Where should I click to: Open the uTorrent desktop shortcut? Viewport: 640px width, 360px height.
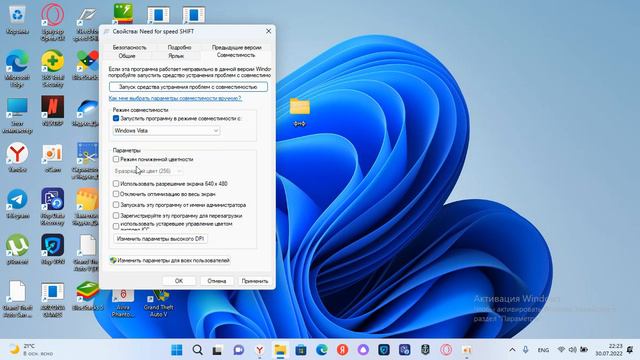point(17,249)
